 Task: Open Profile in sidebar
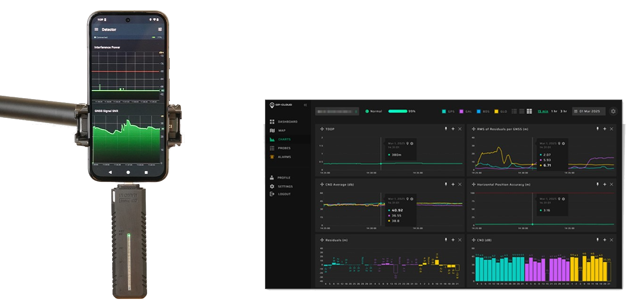click(x=283, y=178)
